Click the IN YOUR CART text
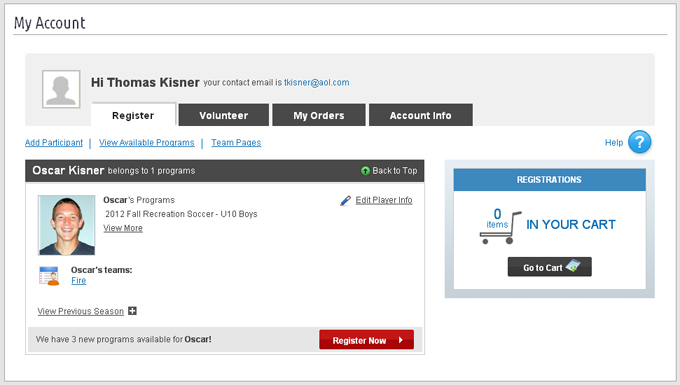 click(571, 225)
